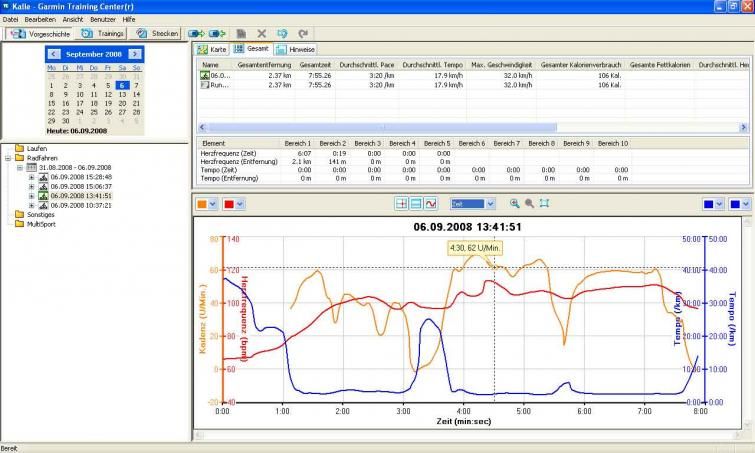This screenshot has width=755, height=453.
Task: Click the zoom in magnifier above chart
Action: tap(515, 203)
